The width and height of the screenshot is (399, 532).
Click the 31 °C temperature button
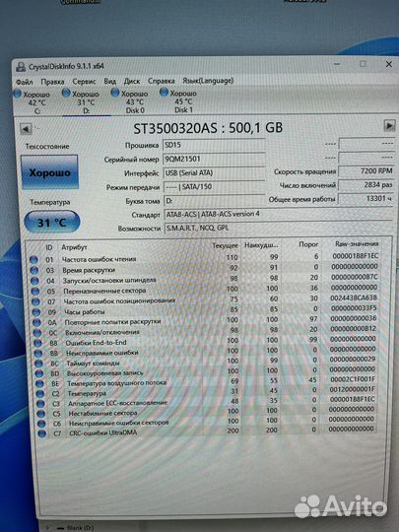tap(52, 223)
